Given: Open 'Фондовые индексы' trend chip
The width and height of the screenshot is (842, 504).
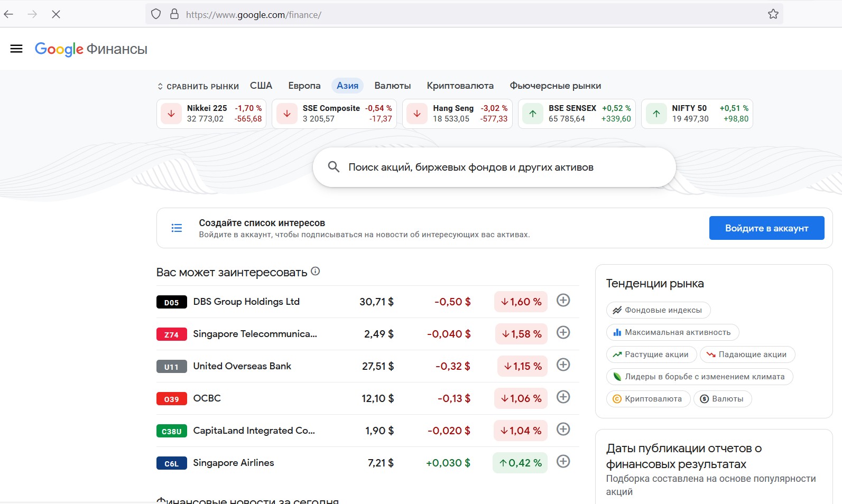Looking at the screenshot, I should [x=658, y=310].
